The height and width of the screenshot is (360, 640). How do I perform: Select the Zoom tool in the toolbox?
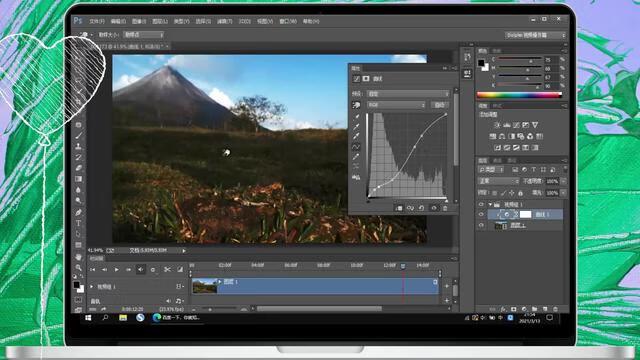point(79,267)
